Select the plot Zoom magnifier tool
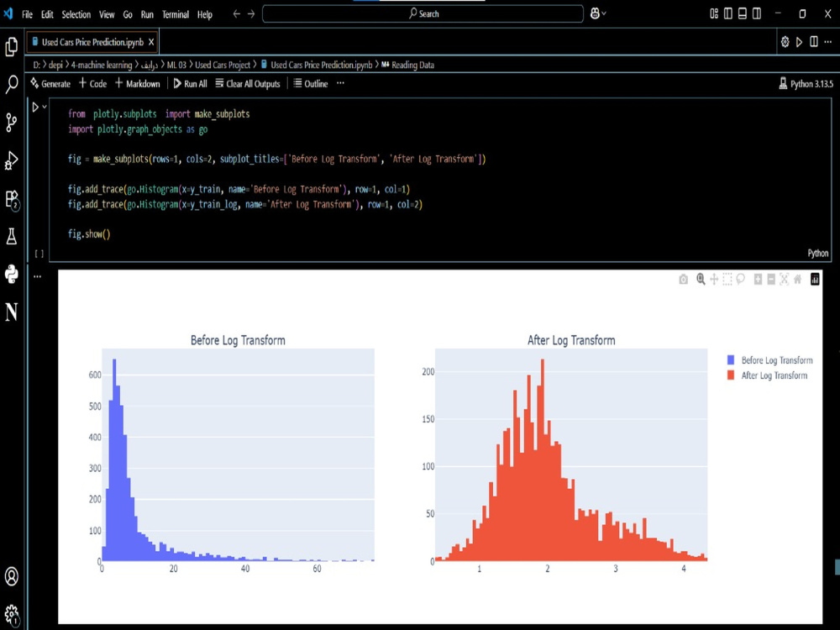Screen dimensions: 840x630 [x=701, y=279]
